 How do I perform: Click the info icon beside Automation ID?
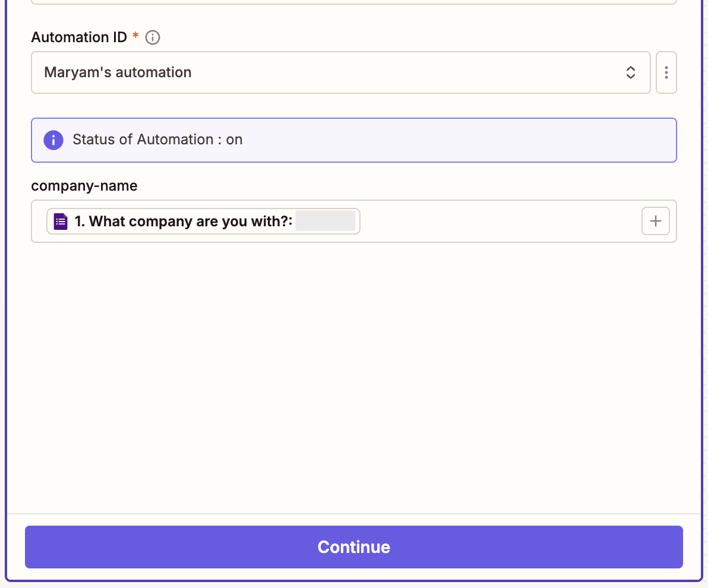coord(153,37)
